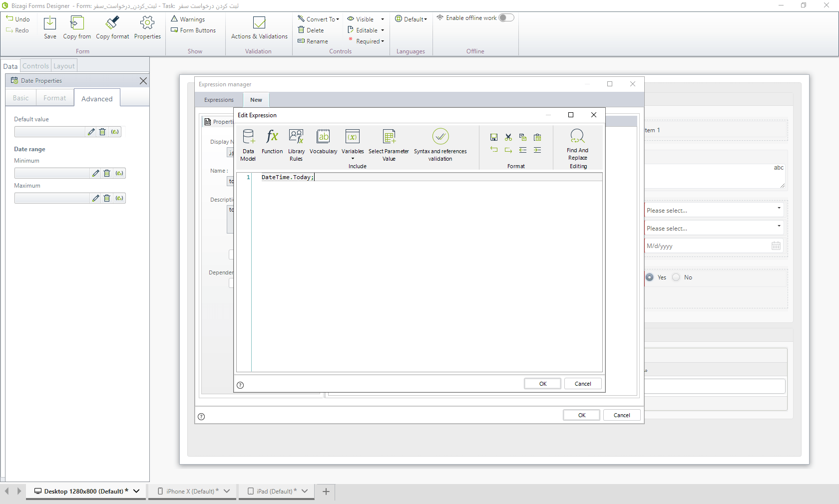
Task: Click Save in the Form ribbon
Action: click(x=50, y=27)
